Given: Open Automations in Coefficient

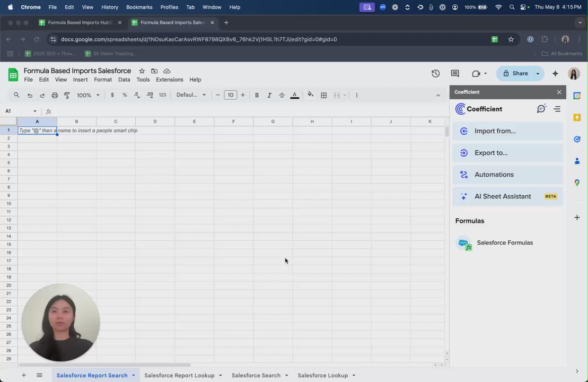Looking at the screenshot, I should point(508,175).
